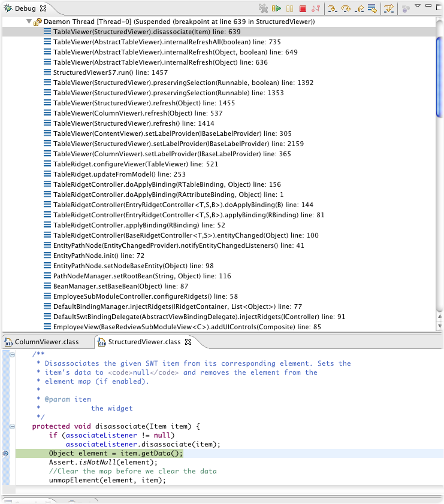Viewport: 444px width, 504px height.
Task: Select doApplyBinding(RAttributeBinding, Object) line 1 frame
Action: [168, 195]
